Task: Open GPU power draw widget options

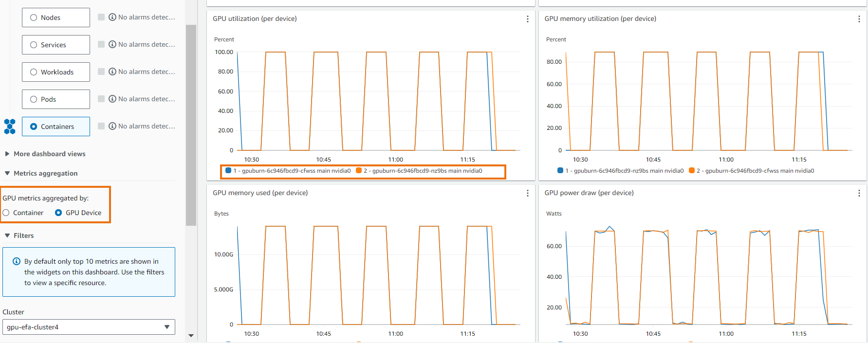Action: click(859, 193)
